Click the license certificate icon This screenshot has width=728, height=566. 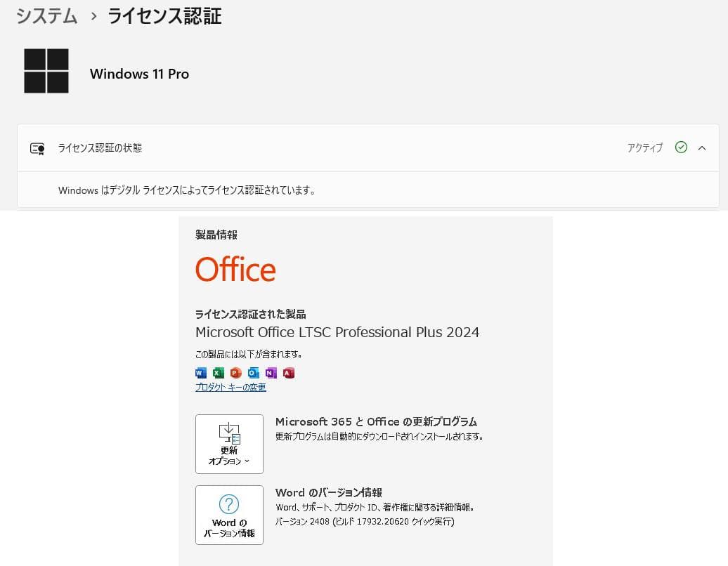pyautogui.click(x=37, y=148)
